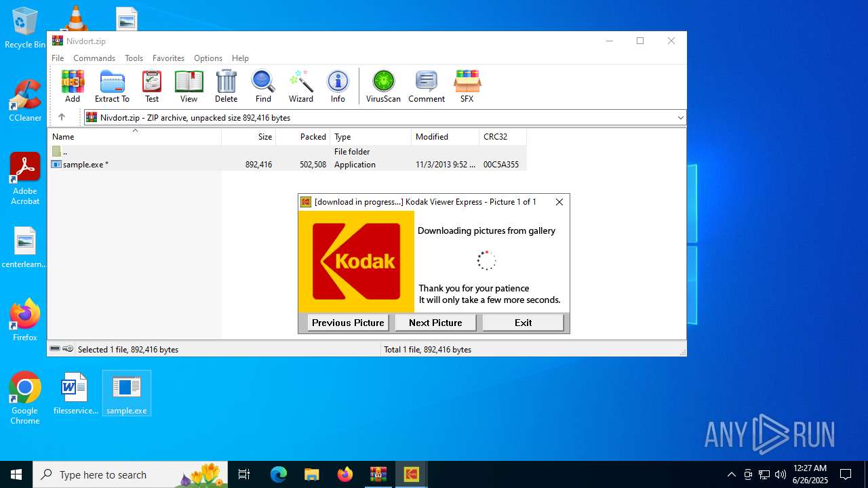Click the Delete trash can icon
Viewport: 868px width, 488px height.
(x=226, y=86)
